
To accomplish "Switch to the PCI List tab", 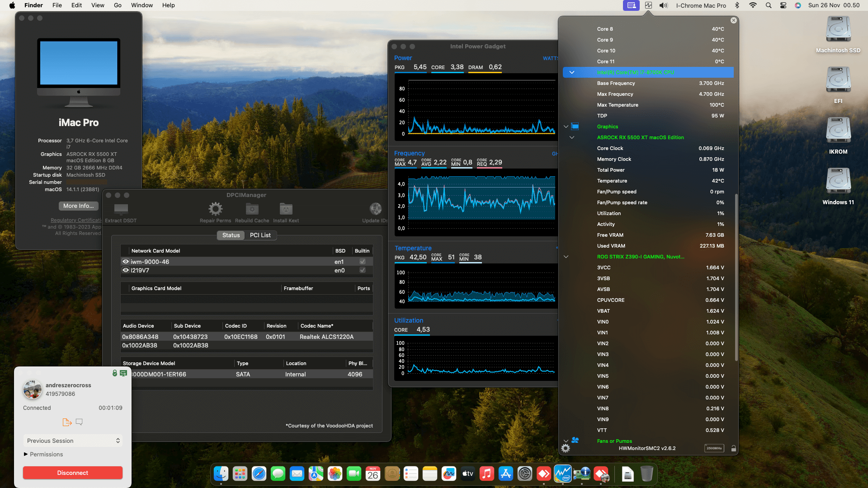I will click(260, 235).
